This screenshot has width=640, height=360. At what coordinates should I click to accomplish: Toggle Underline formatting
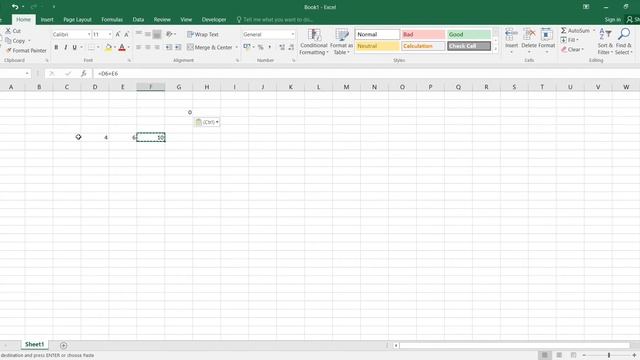(75, 47)
